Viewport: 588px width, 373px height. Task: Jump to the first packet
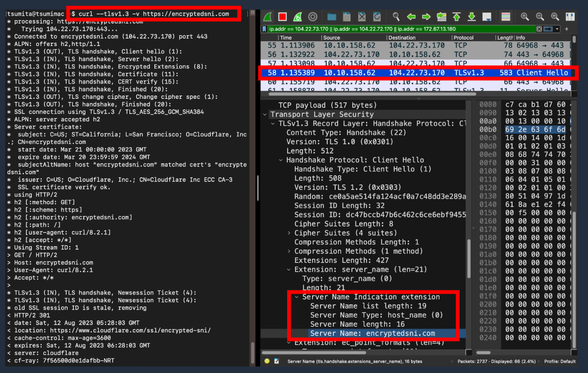click(457, 17)
